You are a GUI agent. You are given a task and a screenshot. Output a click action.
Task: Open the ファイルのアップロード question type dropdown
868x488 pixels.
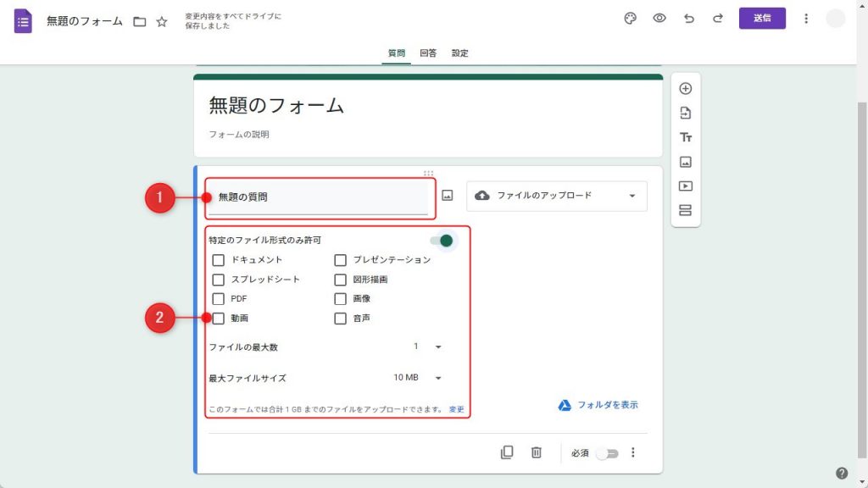[556, 196]
